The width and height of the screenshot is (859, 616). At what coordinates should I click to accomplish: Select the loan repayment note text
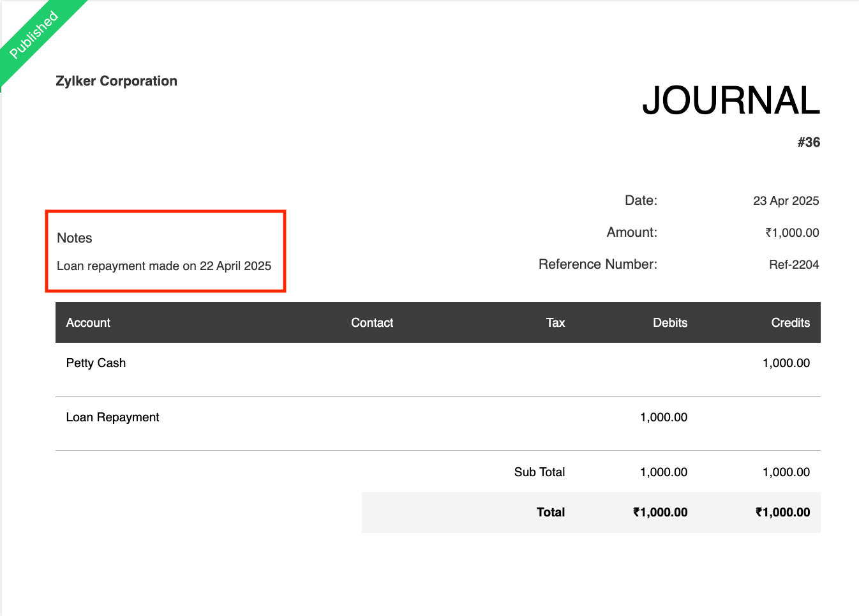(164, 266)
